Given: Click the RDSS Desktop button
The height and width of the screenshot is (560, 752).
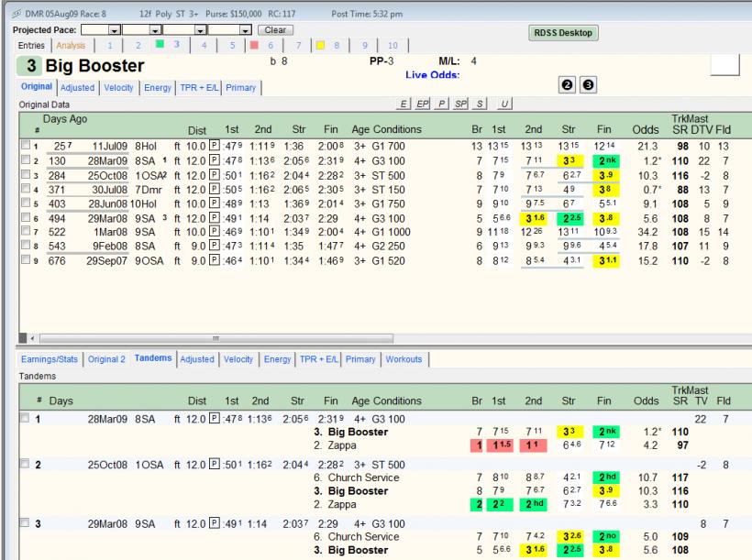Looking at the screenshot, I should coord(563,33).
